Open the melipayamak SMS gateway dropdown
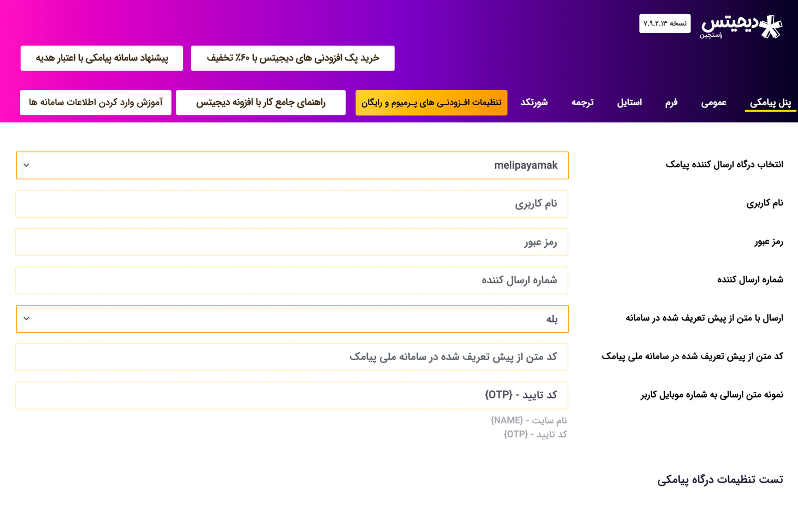The image size is (798, 532). coord(292,165)
